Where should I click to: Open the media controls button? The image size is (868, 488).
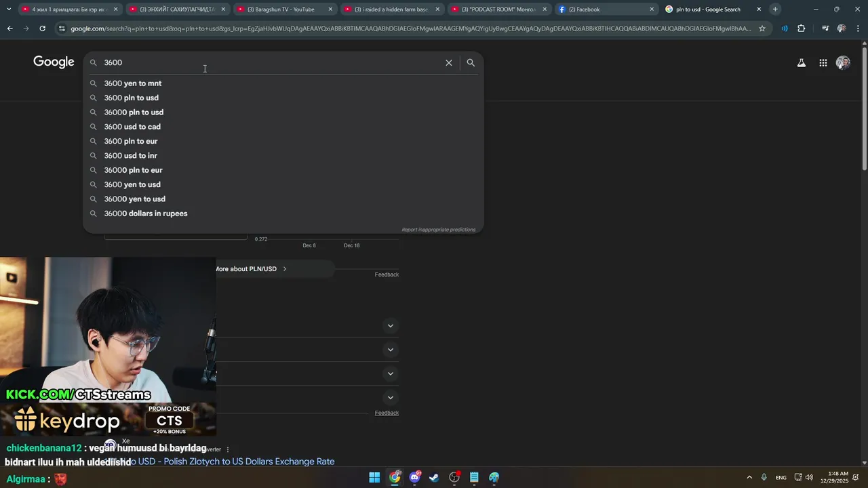pyautogui.click(x=825, y=28)
